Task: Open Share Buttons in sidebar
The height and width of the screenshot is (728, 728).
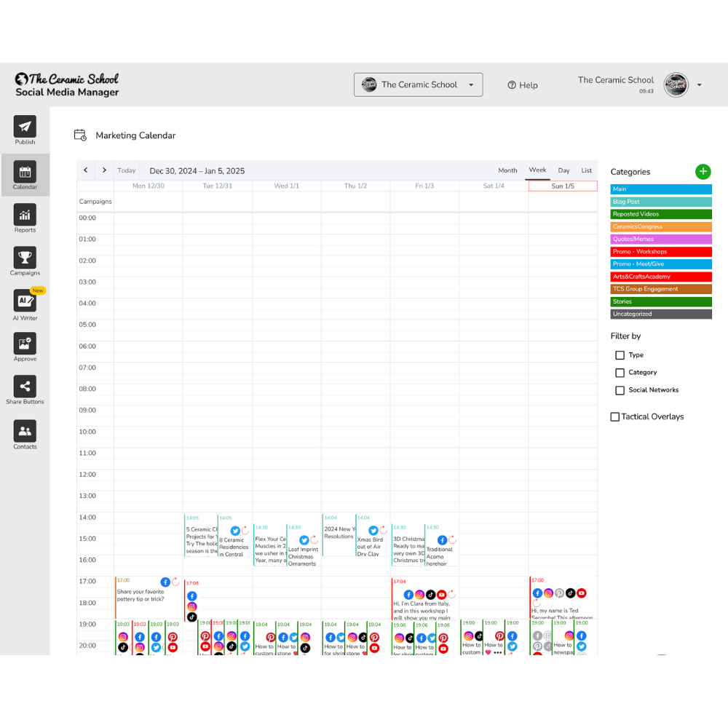Action: (x=25, y=387)
